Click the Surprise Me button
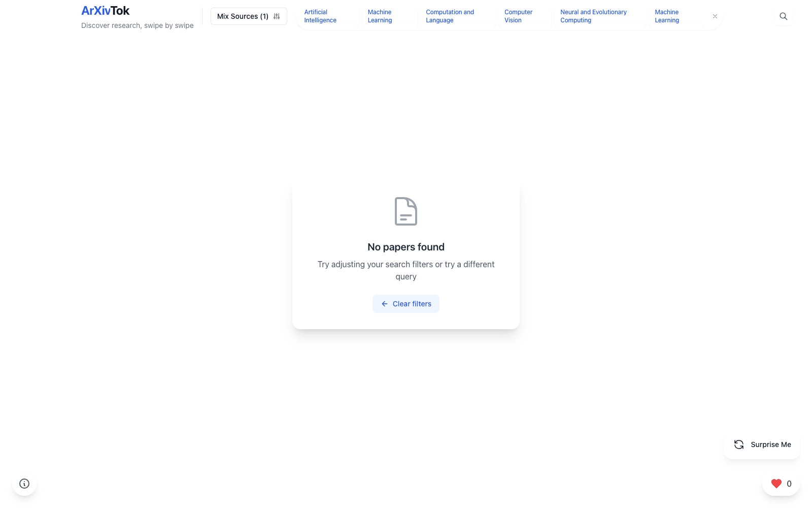Image resolution: width=812 pixels, height=508 pixels. (762, 444)
